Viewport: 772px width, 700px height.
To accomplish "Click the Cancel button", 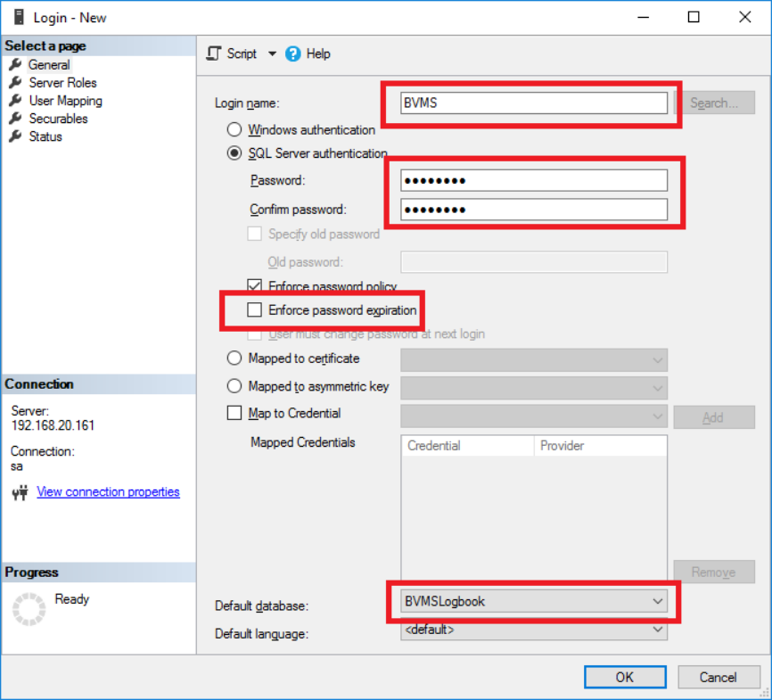I will click(719, 677).
